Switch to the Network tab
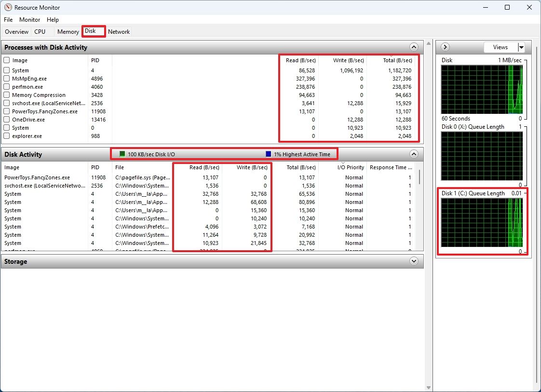This screenshot has height=392, width=541. point(119,31)
